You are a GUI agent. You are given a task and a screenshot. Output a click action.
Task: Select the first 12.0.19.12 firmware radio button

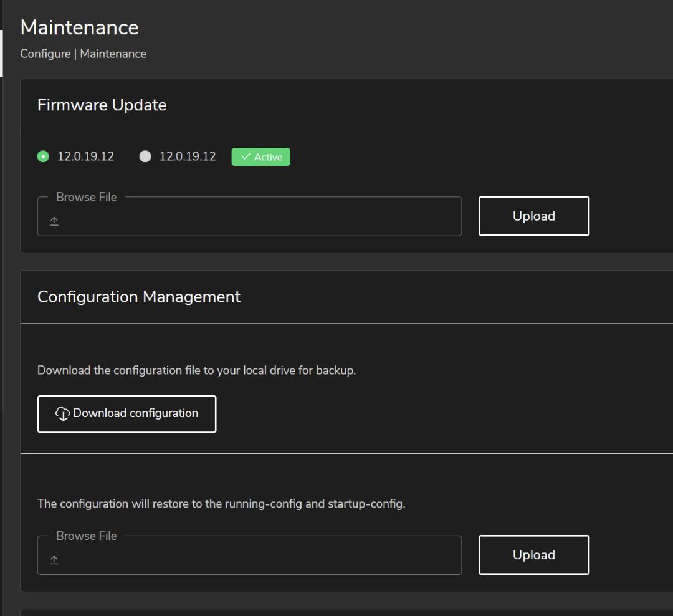[43, 157]
